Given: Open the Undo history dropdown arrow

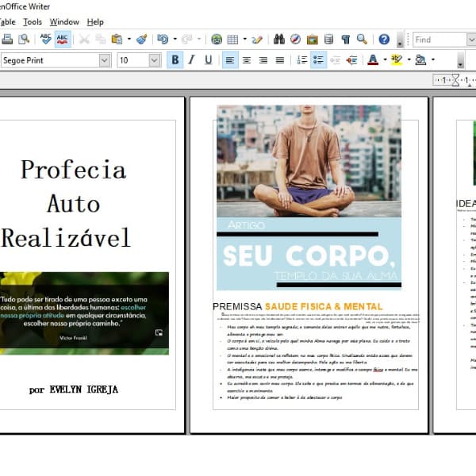Looking at the screenshot, I should pos(175,39).
